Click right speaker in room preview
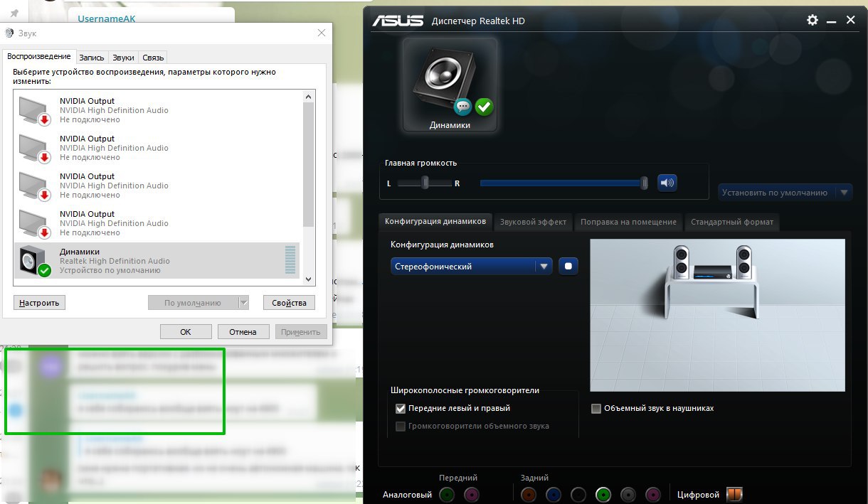 (x=744, y=262)
